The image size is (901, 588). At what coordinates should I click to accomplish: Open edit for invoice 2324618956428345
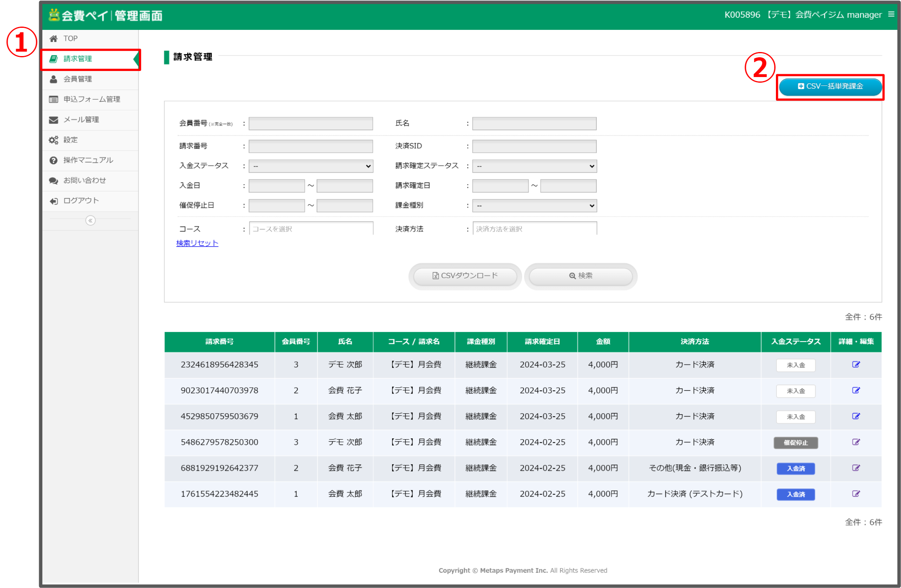[856, 365]
